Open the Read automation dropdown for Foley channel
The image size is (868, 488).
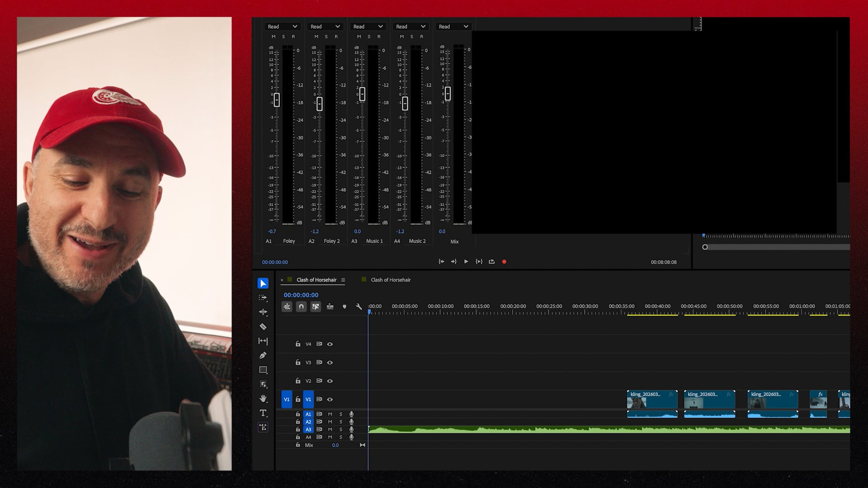(x=283, y=26)
